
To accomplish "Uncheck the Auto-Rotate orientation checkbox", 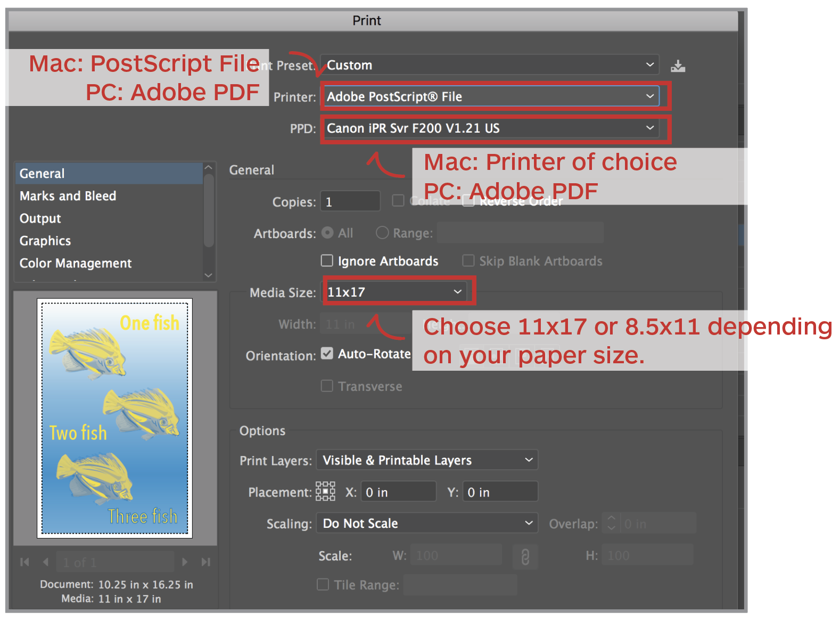I will click(327, 354).
